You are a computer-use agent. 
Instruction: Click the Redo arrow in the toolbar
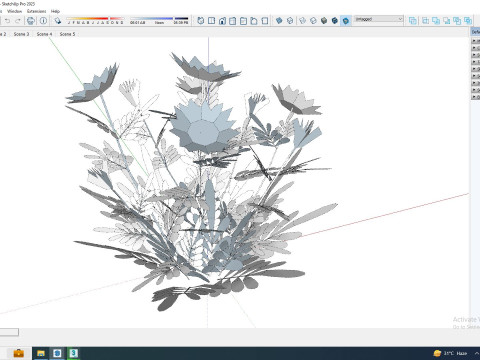click(x=18, y=21)
